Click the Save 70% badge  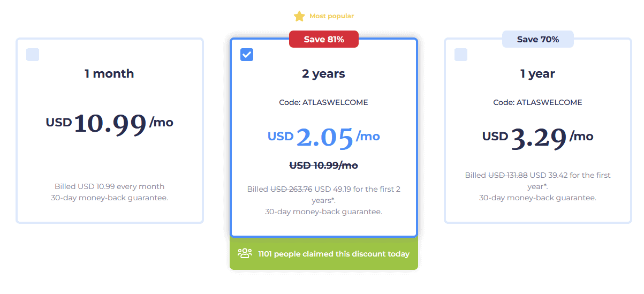[538, 39]
